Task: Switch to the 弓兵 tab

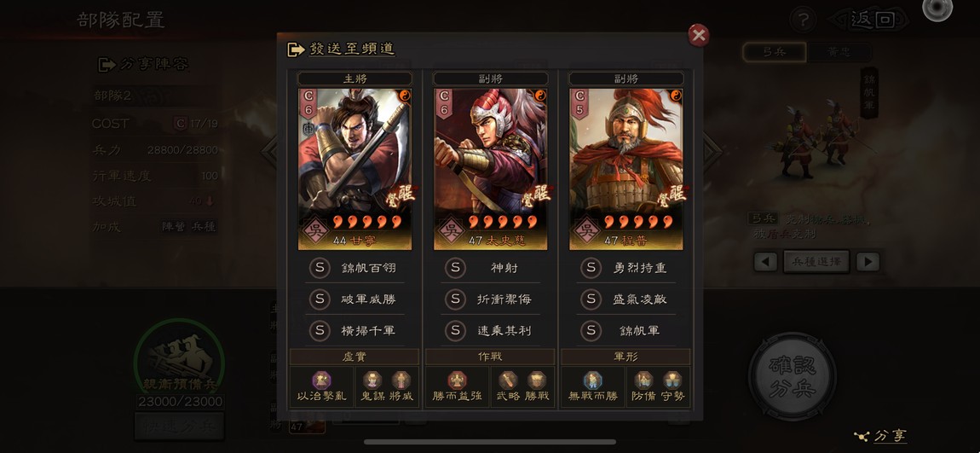Action: tap(774, 52)
